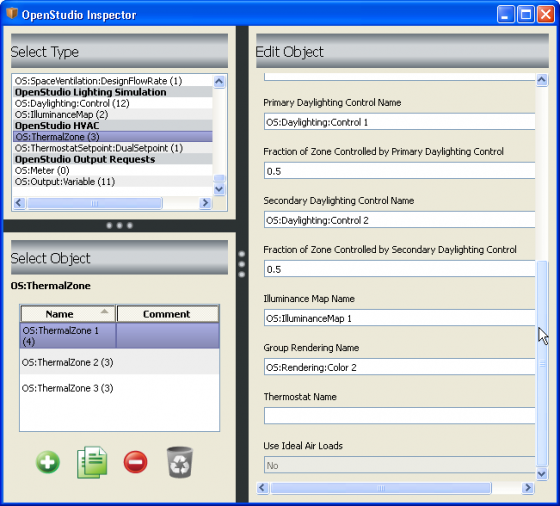Click Primary Daylighting Control Name field

[x=399, y=122]
